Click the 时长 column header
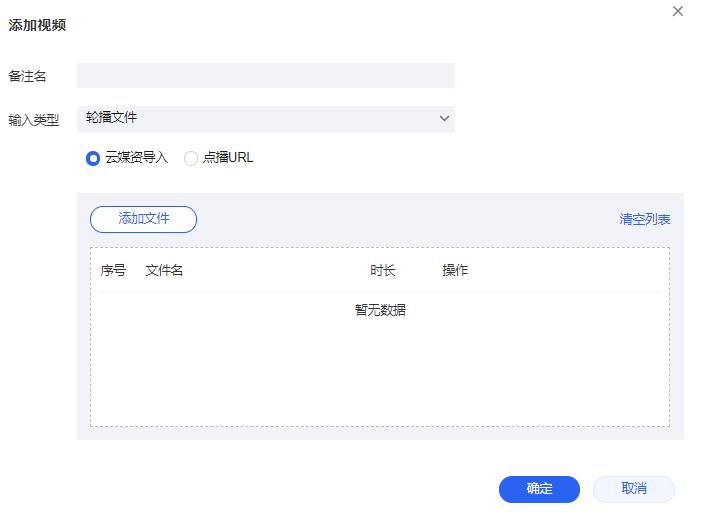701x515 pixels. (383, 270)
